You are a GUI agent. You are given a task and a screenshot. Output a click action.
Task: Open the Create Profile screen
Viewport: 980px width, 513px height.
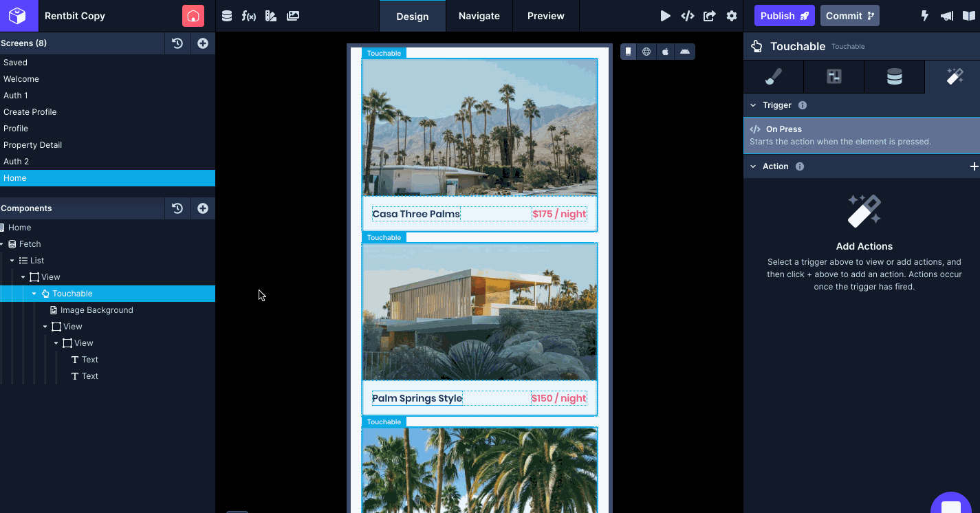point(107,112)
